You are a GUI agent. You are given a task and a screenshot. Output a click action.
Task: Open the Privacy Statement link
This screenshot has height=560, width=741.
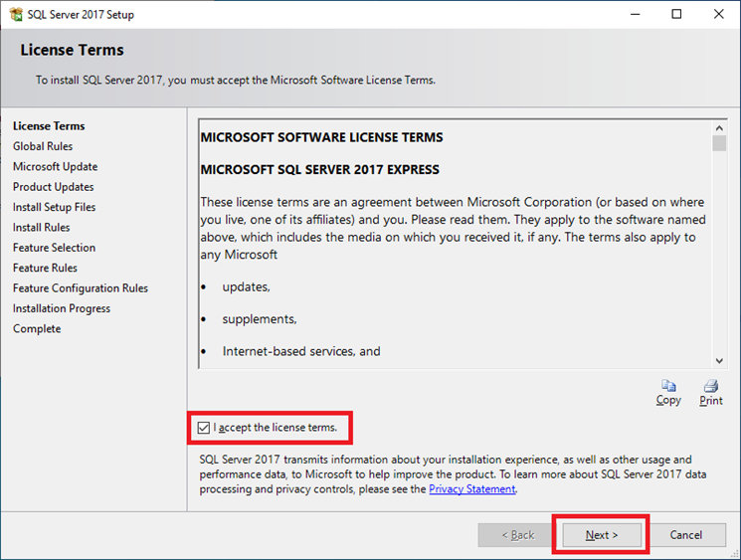tap(472, 489)
